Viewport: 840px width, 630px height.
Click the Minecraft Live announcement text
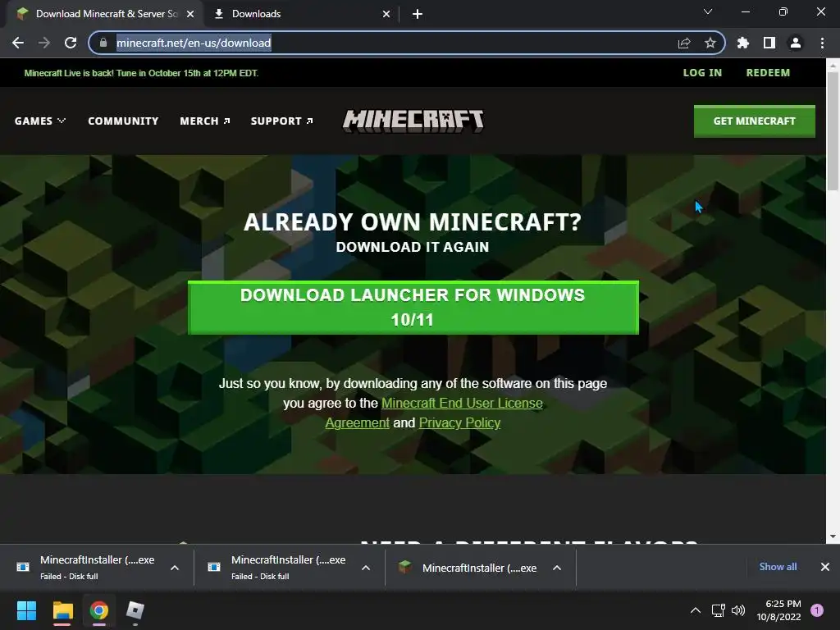click(x=141, y=73)
